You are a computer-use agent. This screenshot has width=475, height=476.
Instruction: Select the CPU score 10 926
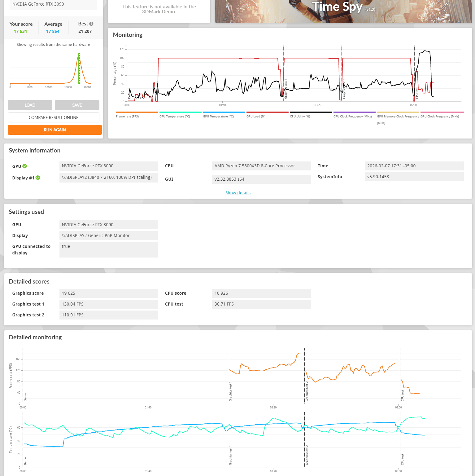click(261, 293)
